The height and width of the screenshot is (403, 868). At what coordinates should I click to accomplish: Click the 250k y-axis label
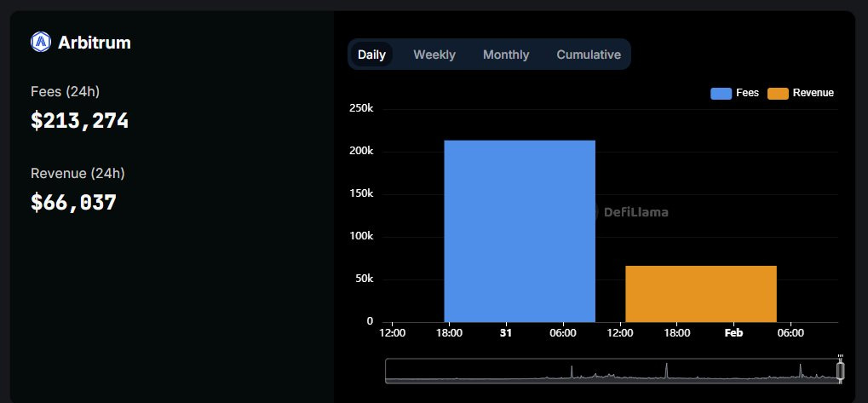coord(361,108)
